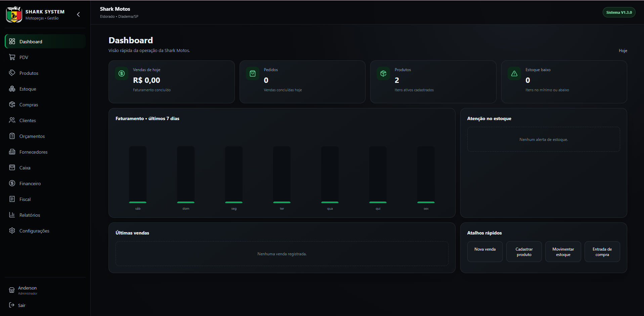Click the Caixa cash register icon
Viewport: 644px width, 316px height.
click(x=12, y=167)
